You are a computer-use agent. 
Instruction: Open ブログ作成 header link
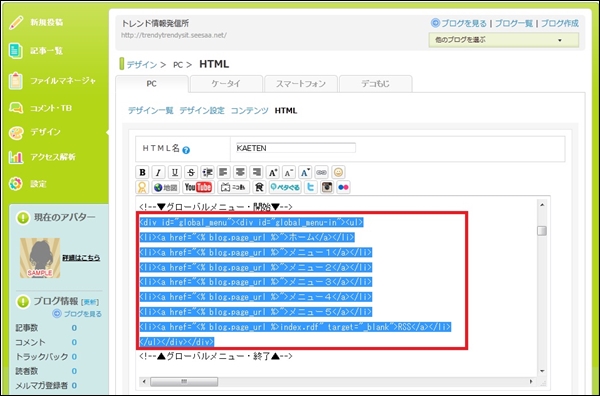[x=560, y=23]
